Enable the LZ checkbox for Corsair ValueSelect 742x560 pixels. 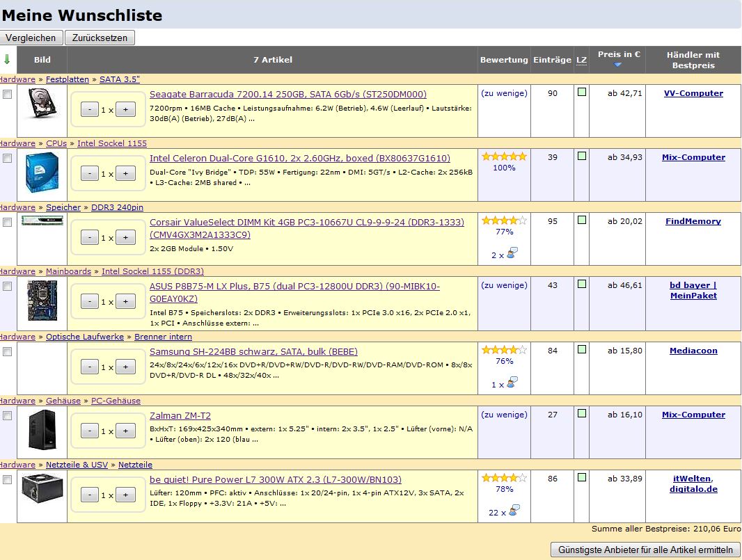582,220
